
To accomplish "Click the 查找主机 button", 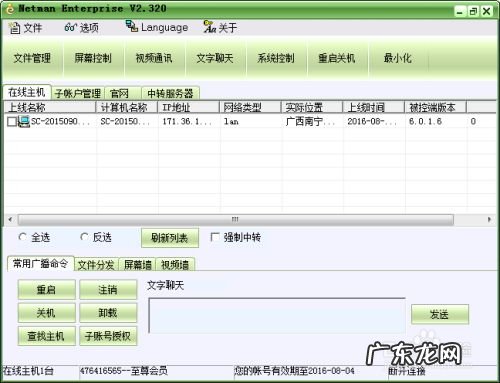I will [46, 336].
